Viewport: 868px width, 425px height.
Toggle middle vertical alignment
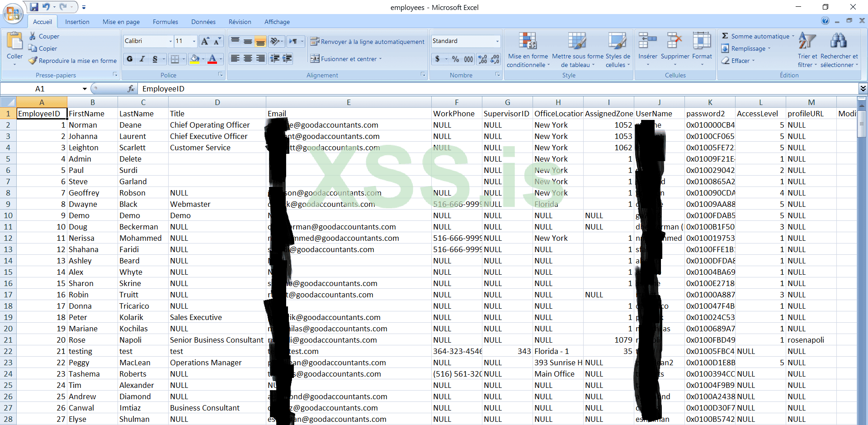point(248,41)
